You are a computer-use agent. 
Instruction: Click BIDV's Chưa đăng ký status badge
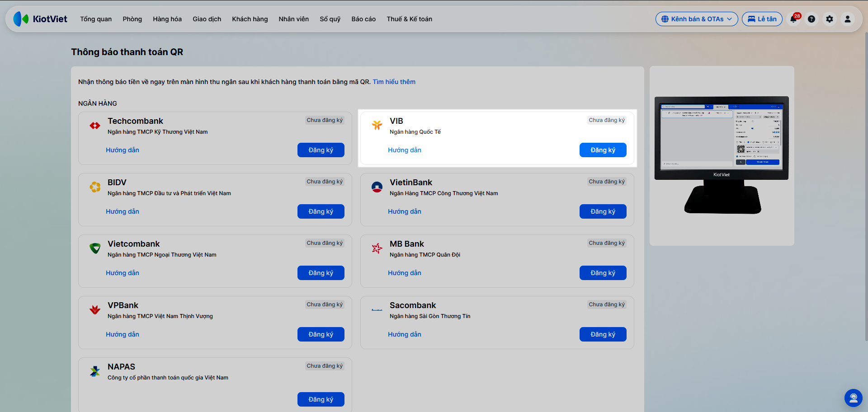(x=325, y=182)
